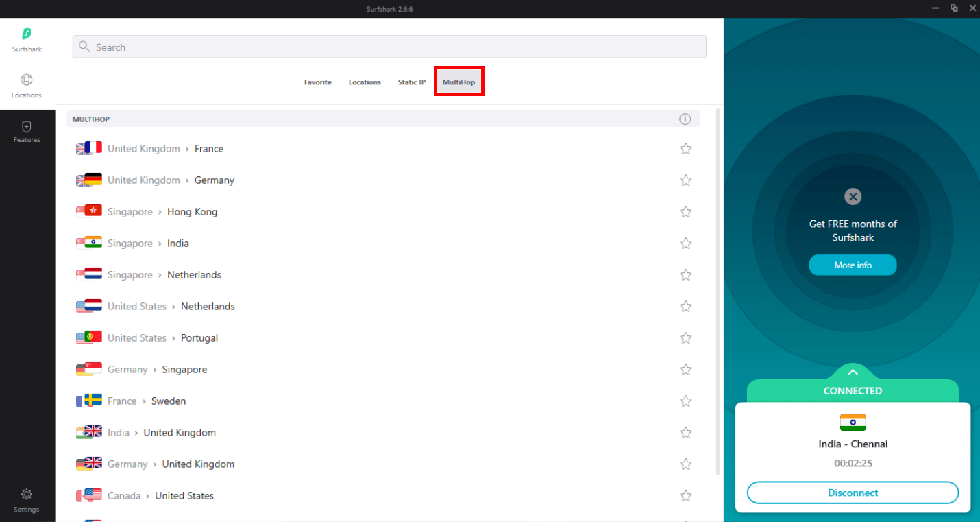Minimize the Surfshark window

coord(935,8)
